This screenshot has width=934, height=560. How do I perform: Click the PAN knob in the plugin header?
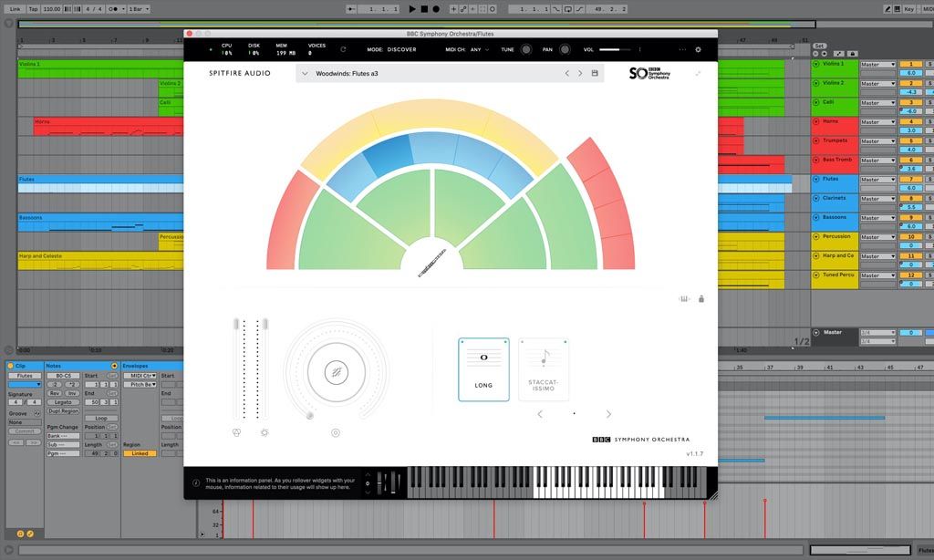click(x=565, y=49)
